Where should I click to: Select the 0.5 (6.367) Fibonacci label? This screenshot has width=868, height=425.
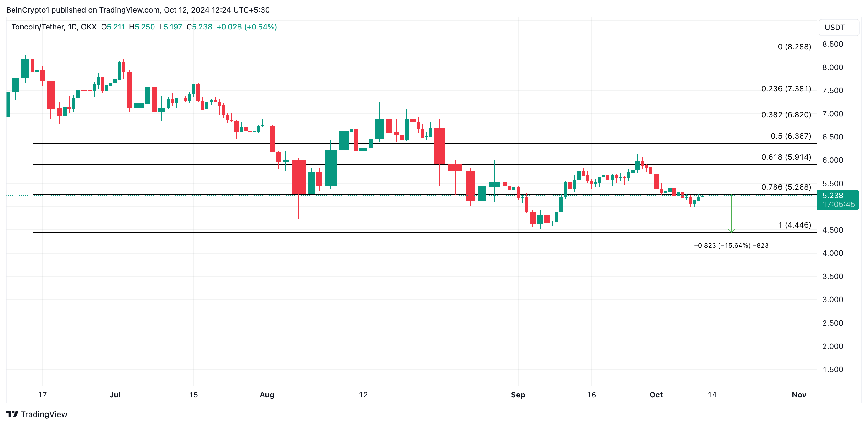click(791, 136)
